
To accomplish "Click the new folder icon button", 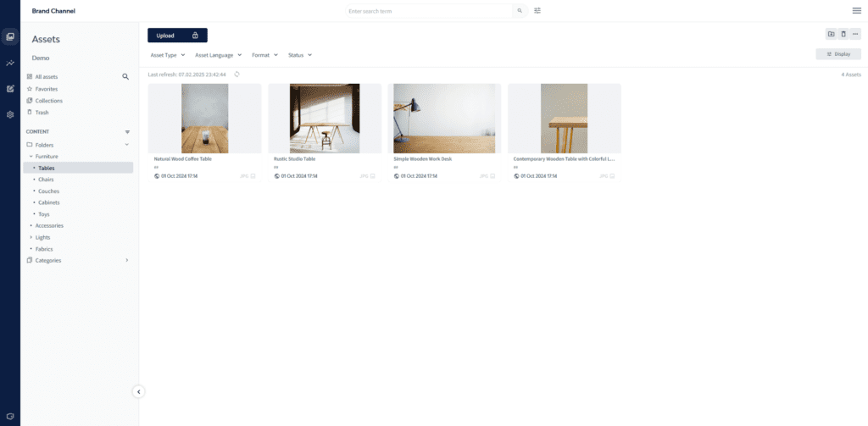I will pos(831,34).
